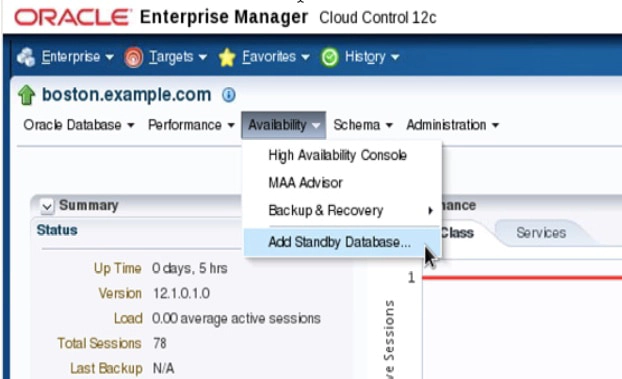Expand the Backup & Recovery submenu
This screenshot has width=622, height=379.
342,210
